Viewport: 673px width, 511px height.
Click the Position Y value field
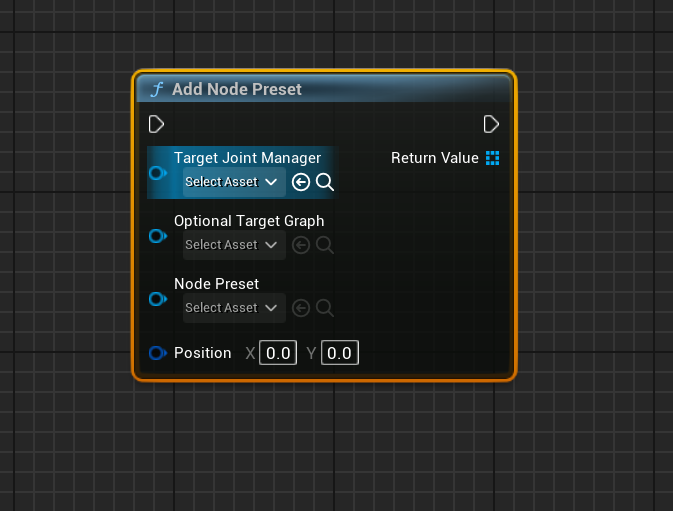(340, 353)
